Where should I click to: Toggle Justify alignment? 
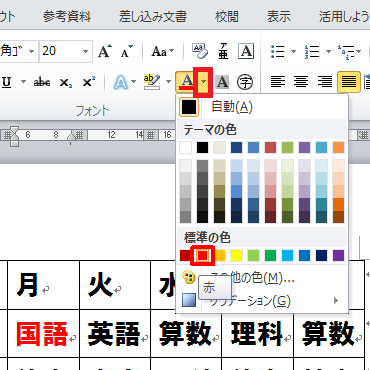pos(349,81)
